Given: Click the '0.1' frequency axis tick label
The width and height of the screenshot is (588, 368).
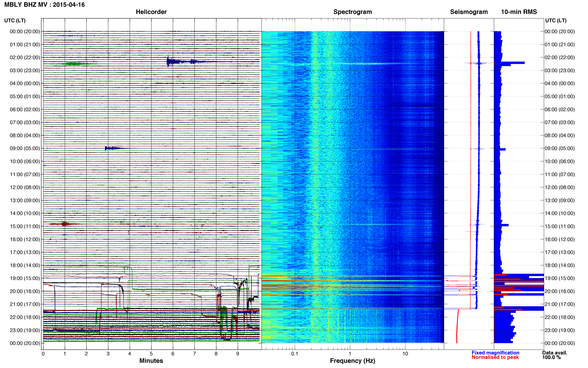Looking at the screenshot, I should click(x=295, y=354).
